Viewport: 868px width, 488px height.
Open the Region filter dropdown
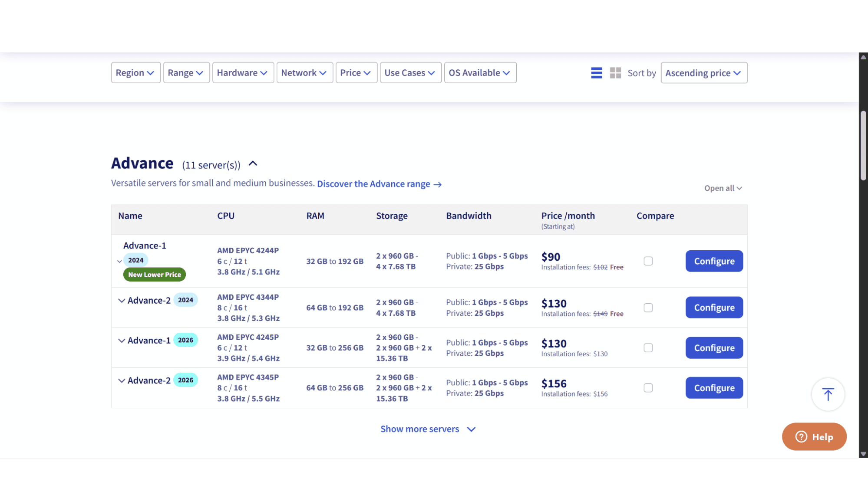tap(135, 73)
